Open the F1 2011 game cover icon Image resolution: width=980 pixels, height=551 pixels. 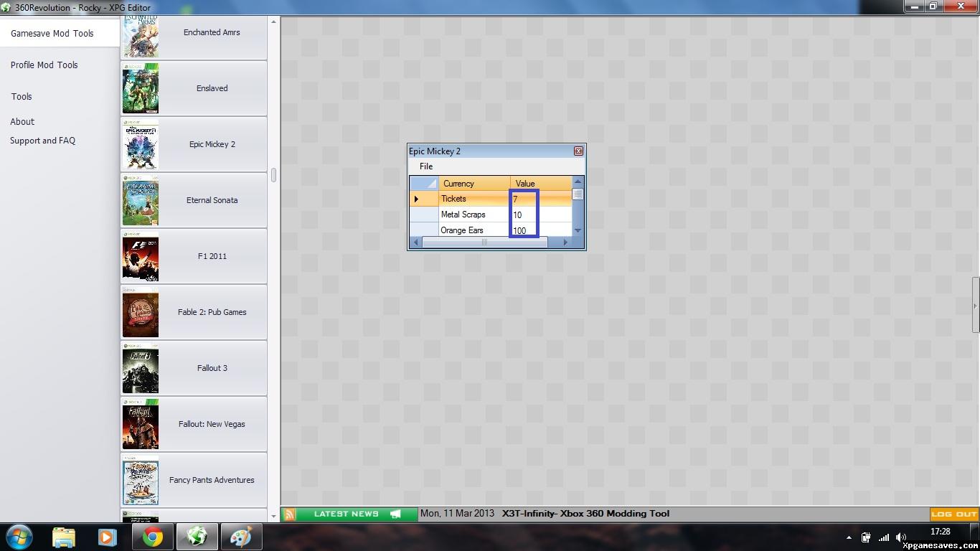(140, 256)
